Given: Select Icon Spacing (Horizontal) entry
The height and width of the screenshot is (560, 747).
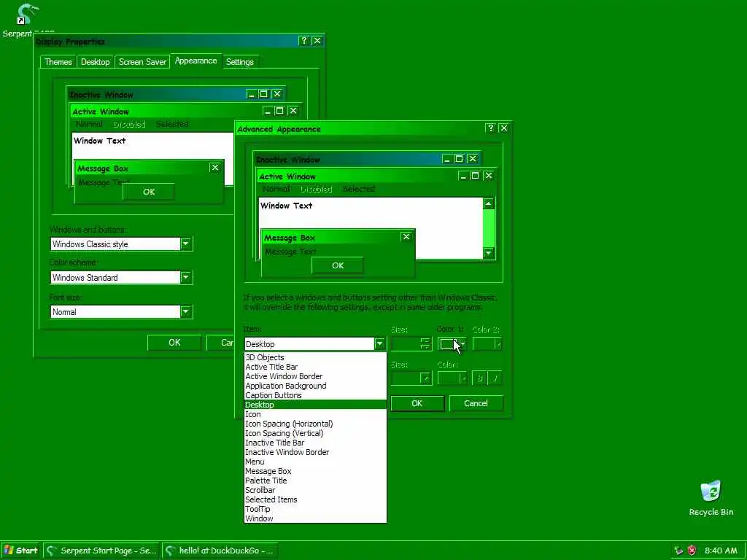Looking at the screenshot, I should (315, 424).
